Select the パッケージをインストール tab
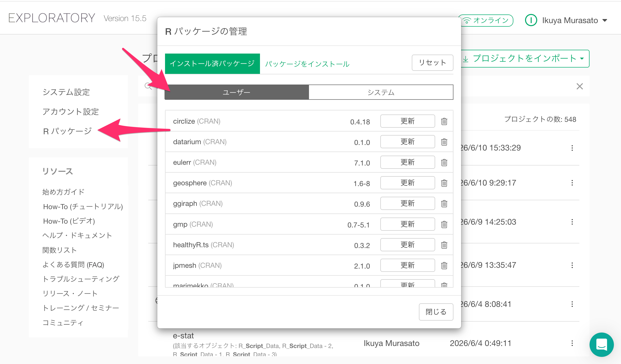Screen dimensions: 621x364 coord(307,64)
